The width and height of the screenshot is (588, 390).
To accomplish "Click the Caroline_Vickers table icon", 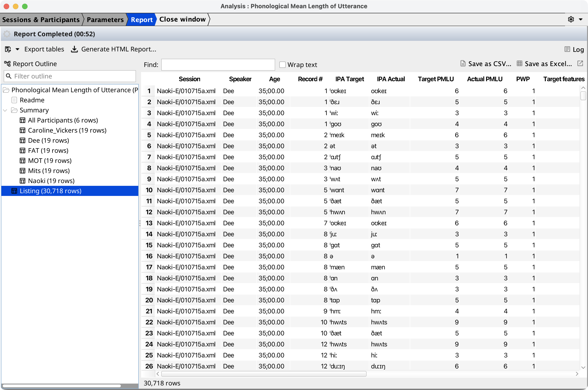I will point(23,130).
